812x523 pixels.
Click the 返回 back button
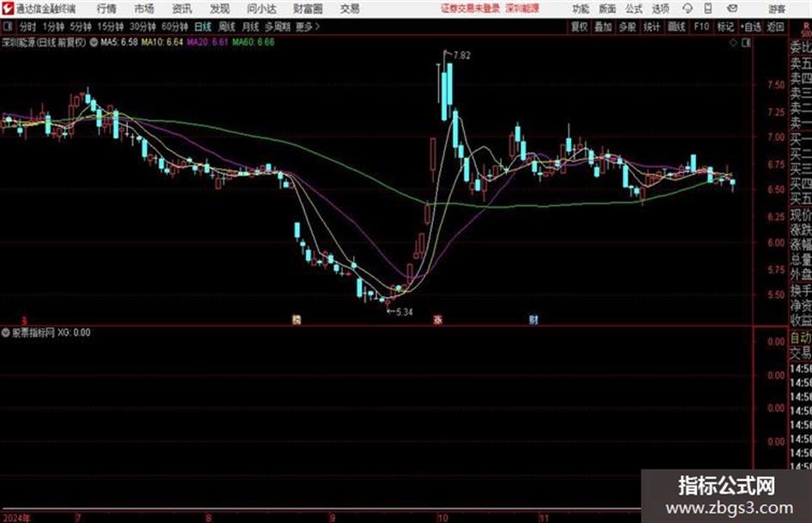(775, 27)
